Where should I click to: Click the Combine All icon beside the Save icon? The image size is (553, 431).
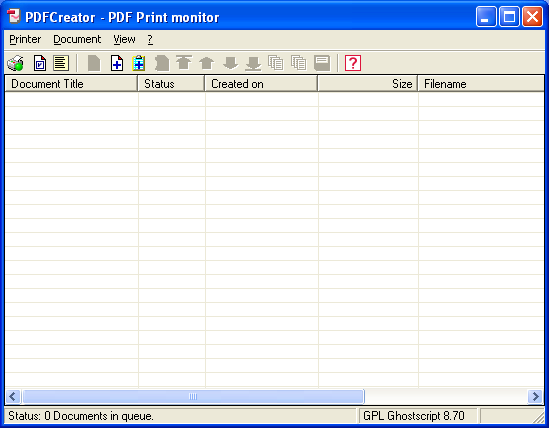pyautogui.click(x=299, y=63)
